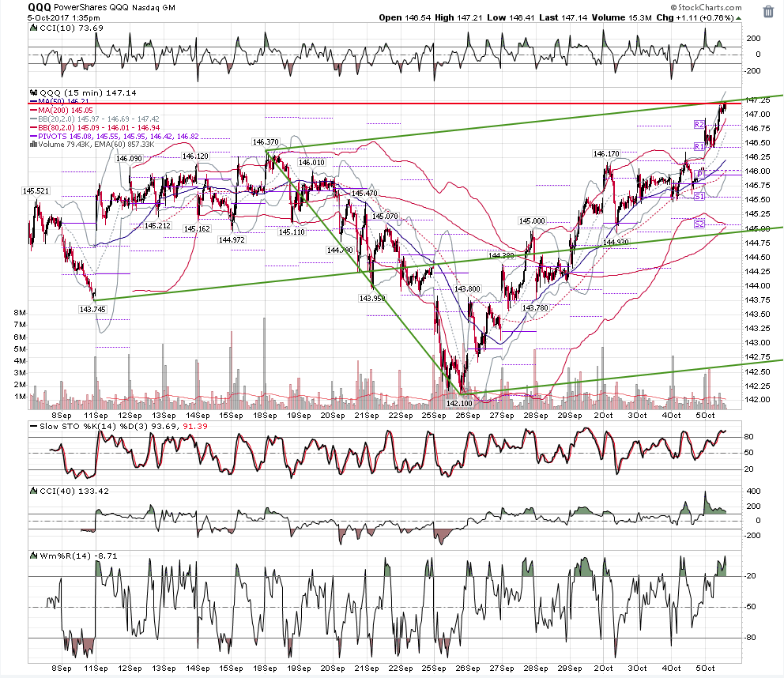This screenshot has height=678, width=784.
Task: Click the 145.521 price label
Action: (x=36, y=191)
